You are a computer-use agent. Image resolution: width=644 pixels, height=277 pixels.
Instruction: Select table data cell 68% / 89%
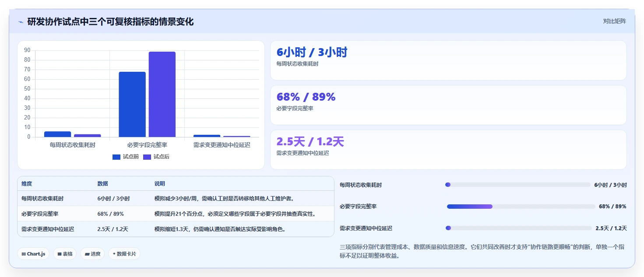pyautogui.click(x=110, y=214)
